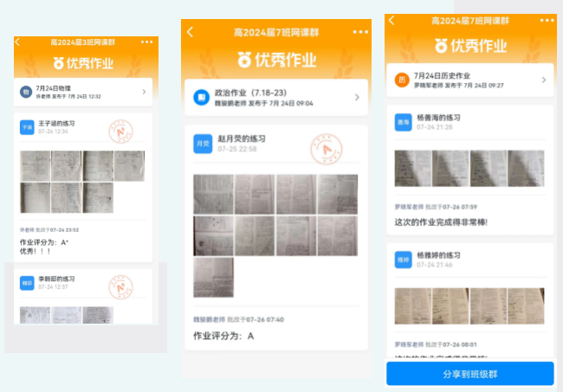This screenshot has width=563, height=392.
Task: Expand 政治作业 (7.18-23) details chevron
Action: (356, 98)
